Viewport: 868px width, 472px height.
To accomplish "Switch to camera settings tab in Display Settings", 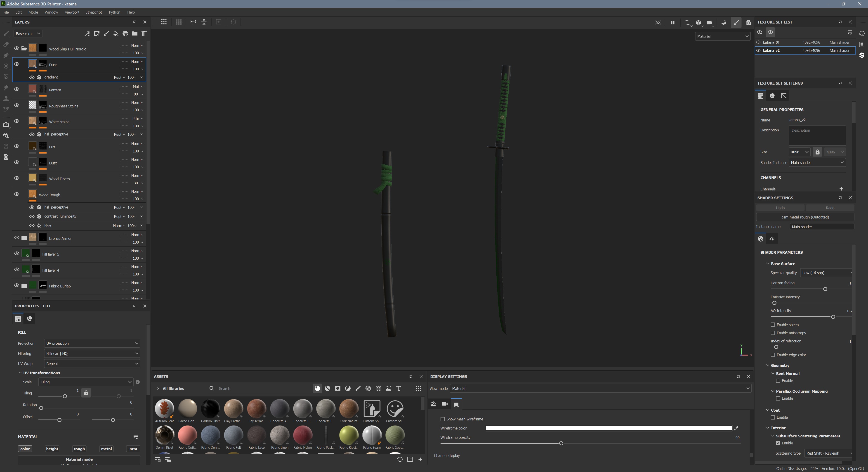I will tap(445, 404).
